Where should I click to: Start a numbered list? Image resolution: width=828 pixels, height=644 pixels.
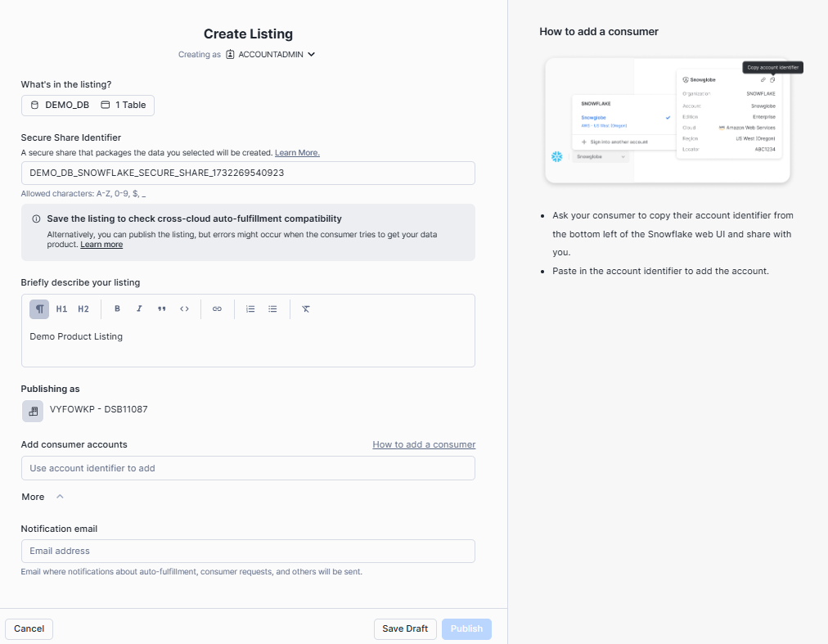pos(250,309)
